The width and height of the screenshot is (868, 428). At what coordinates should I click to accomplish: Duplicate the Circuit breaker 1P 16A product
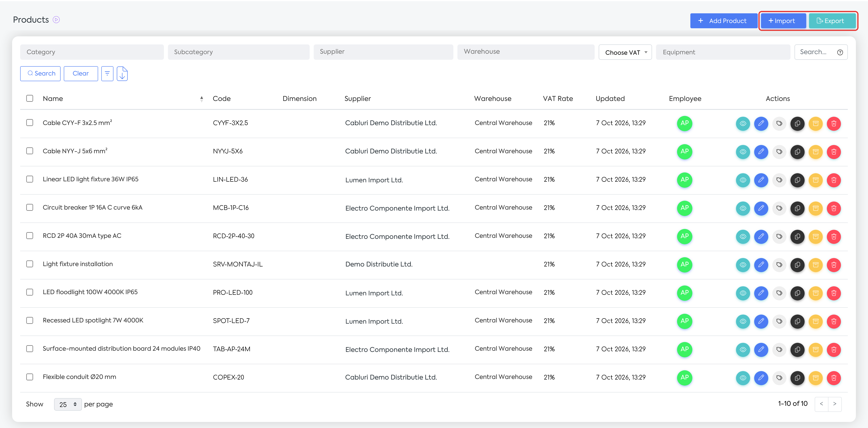coord(797,208)
